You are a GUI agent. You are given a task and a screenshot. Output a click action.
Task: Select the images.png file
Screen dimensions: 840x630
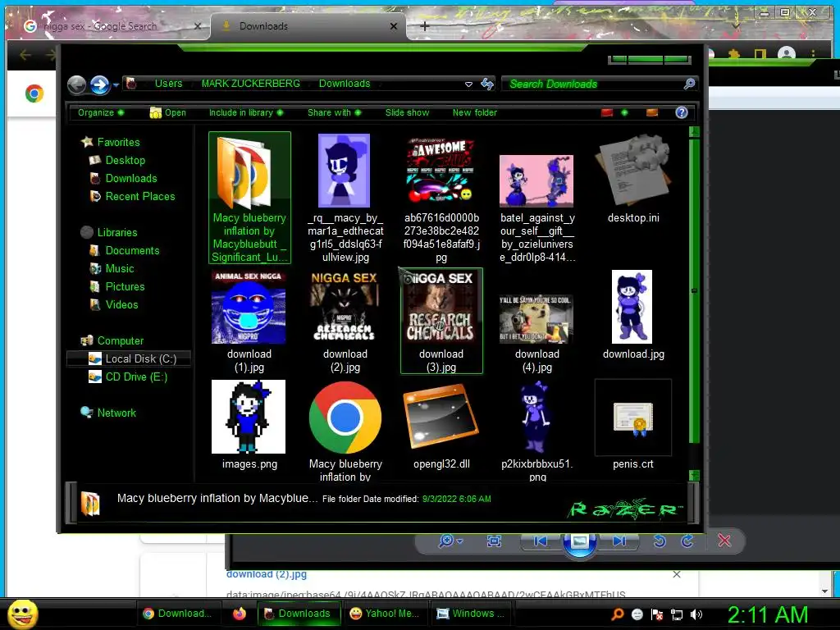coord(249,425)
